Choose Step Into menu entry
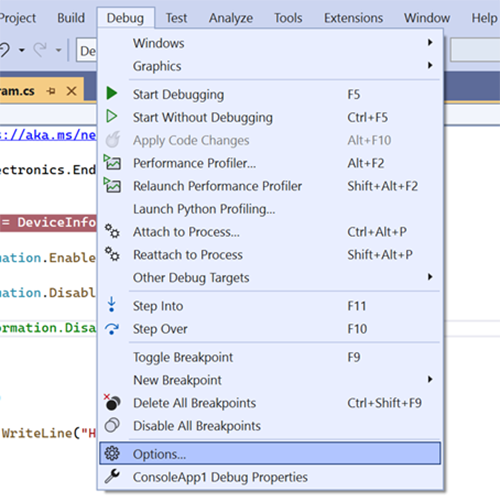 point(270,306)
